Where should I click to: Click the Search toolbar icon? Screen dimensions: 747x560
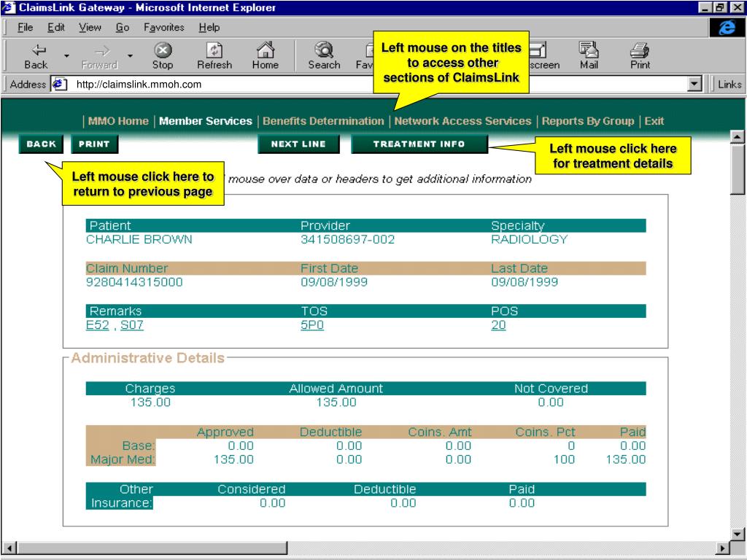point(324,50)
